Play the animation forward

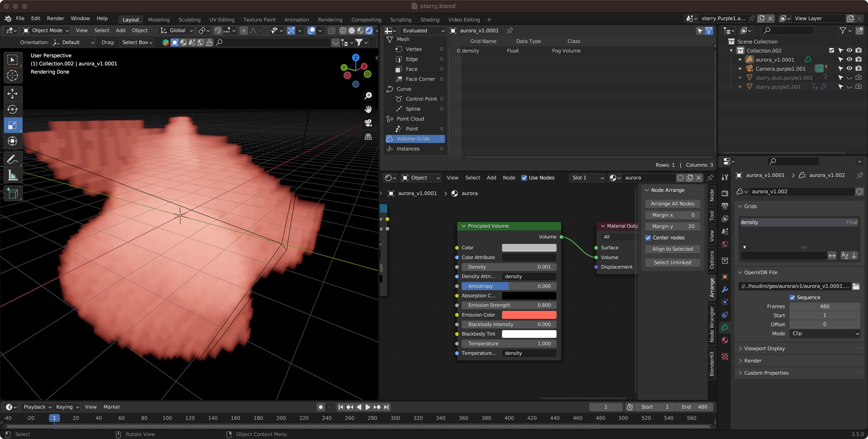coord(368,407)
